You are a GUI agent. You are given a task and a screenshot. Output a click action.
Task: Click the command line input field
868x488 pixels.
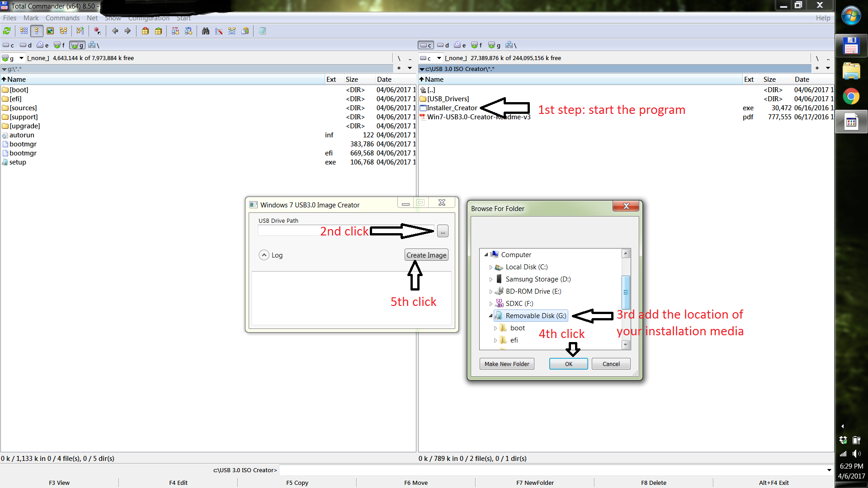(x=552, y=470)
